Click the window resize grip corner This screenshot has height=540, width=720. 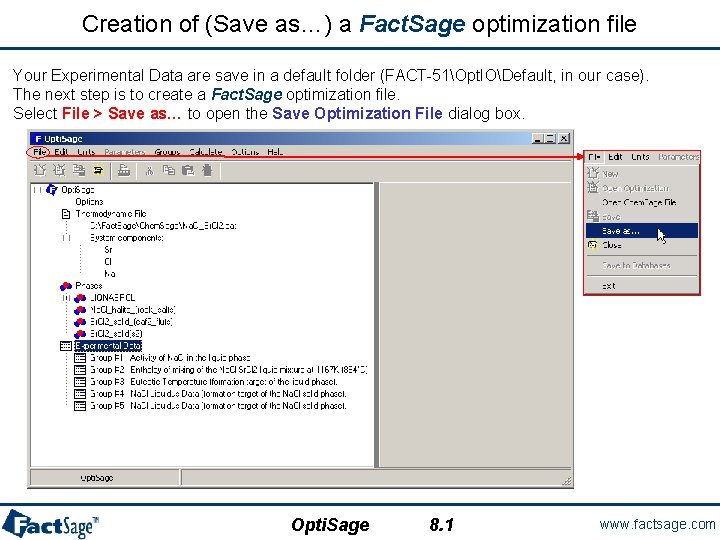tap(567, 481)
